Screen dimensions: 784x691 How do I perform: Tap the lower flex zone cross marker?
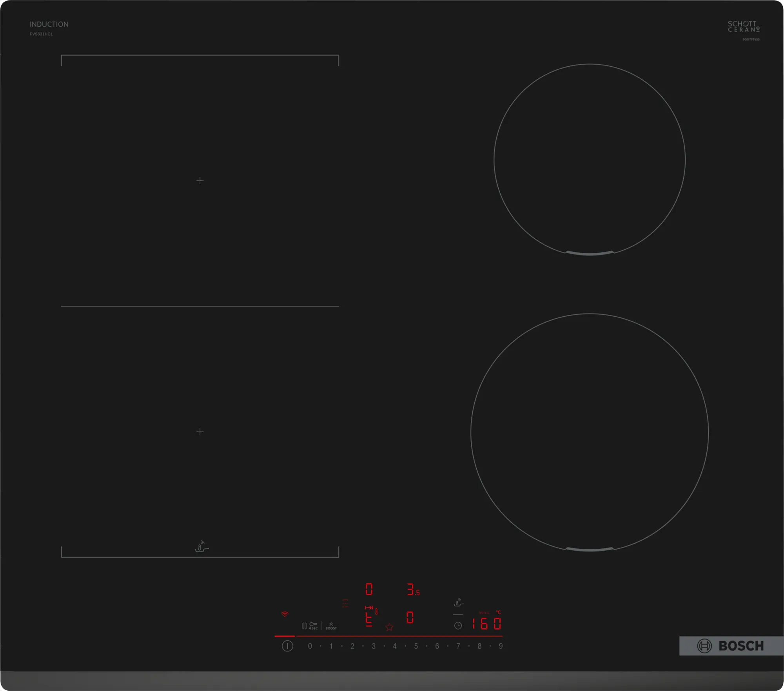click(x=200, y=432)
